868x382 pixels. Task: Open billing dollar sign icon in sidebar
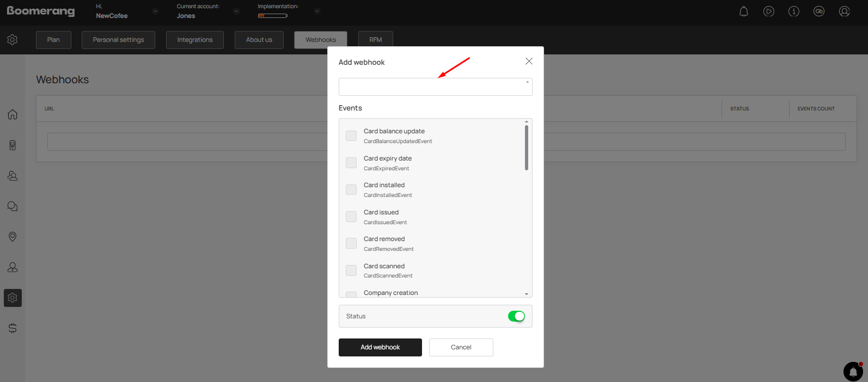[x=13, y=328]
